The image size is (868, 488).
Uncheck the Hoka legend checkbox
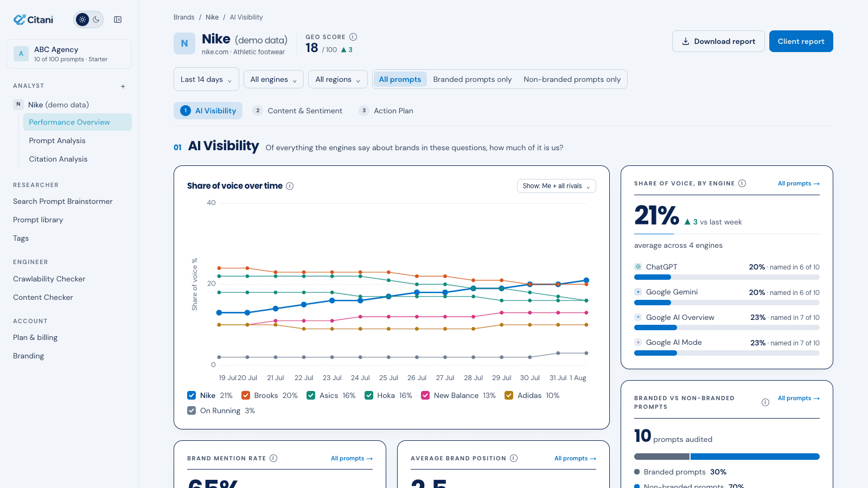[369, 395]
